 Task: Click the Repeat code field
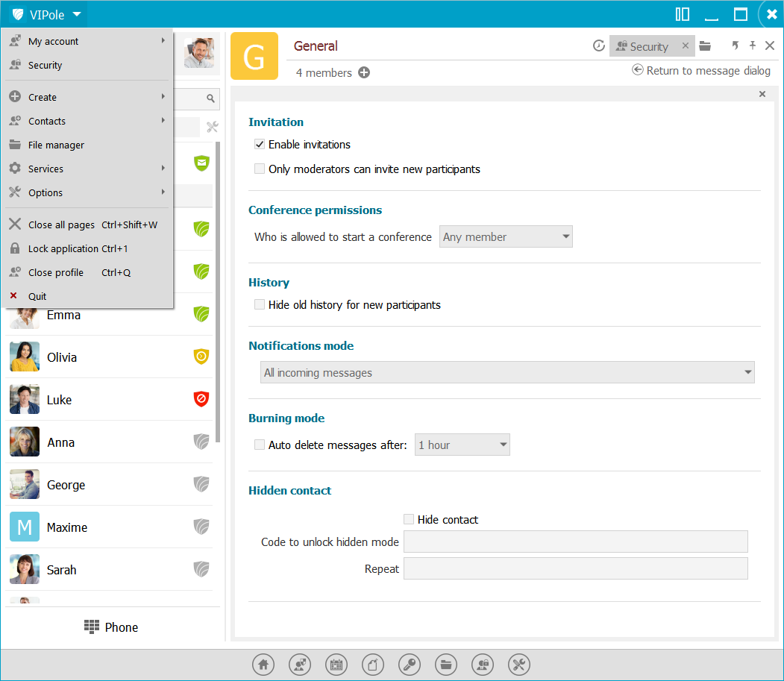[575, 568]
